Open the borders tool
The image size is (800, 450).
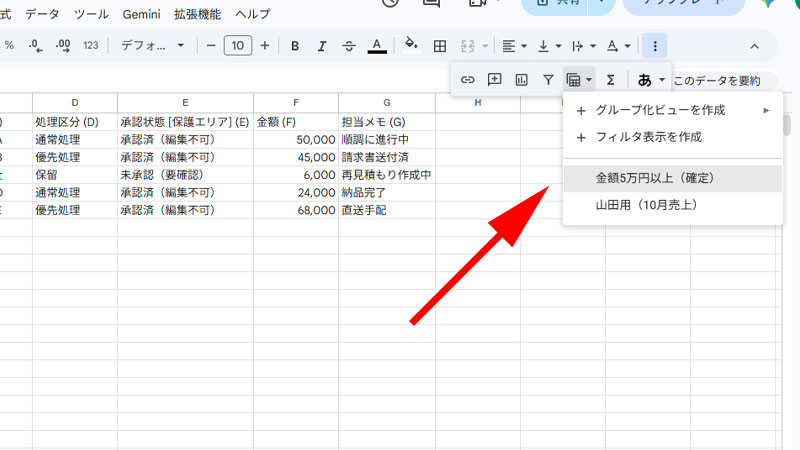[439, 46]
